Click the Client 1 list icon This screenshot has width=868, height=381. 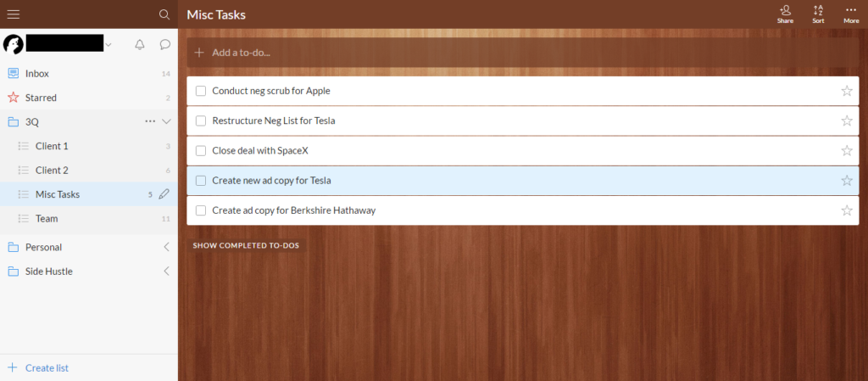23,146
